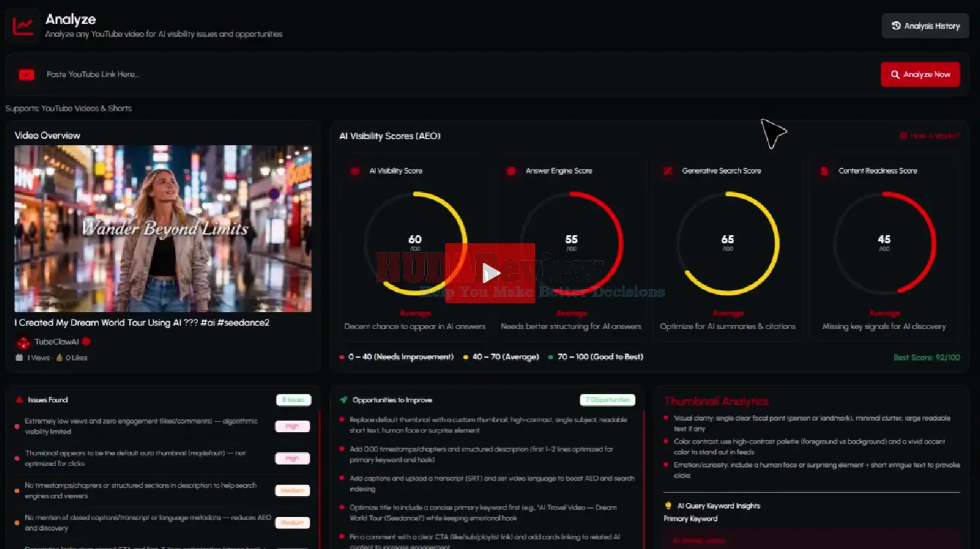Click the AI Visibility Scores (AEO) heading

tap(390, 136)
